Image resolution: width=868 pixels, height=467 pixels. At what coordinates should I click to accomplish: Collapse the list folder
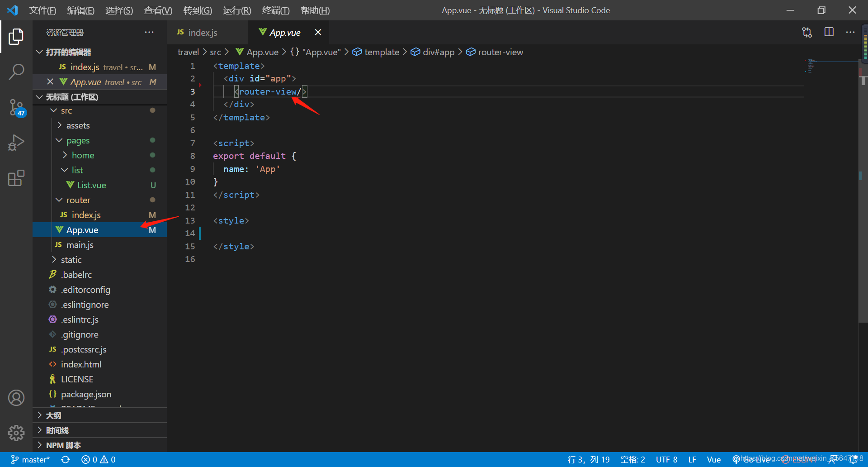coord(99,170)
